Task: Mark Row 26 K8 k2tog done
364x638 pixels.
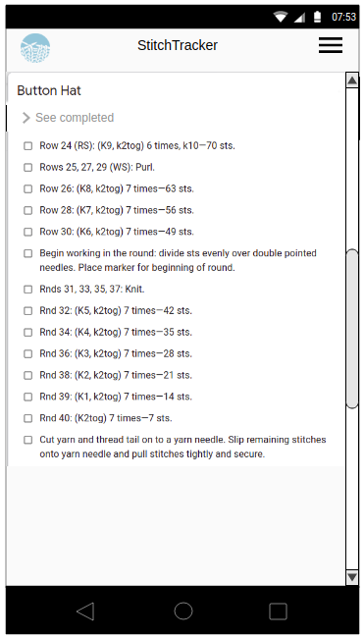Action: tap(27, 188)
